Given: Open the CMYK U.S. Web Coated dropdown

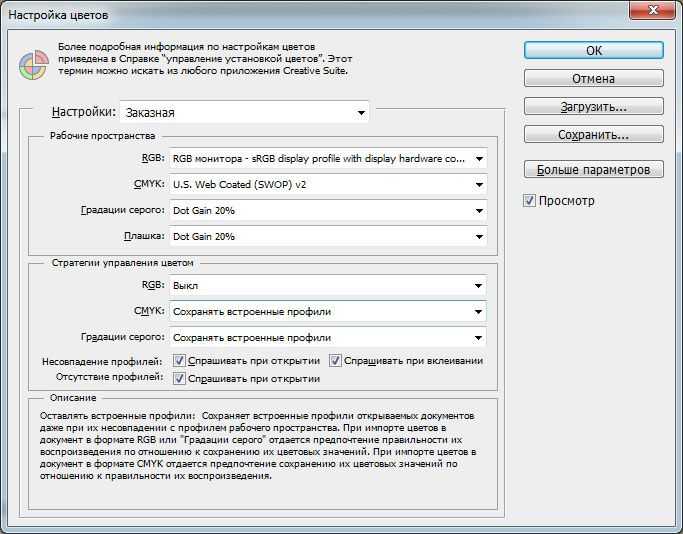Looking at the screenshot, I should [x=328, y=185].
